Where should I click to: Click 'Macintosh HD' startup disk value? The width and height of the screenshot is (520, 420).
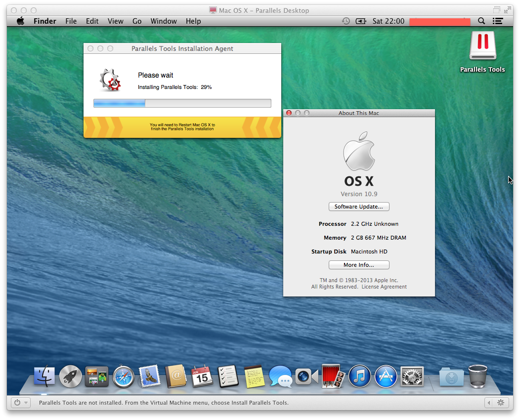[369, 252]
